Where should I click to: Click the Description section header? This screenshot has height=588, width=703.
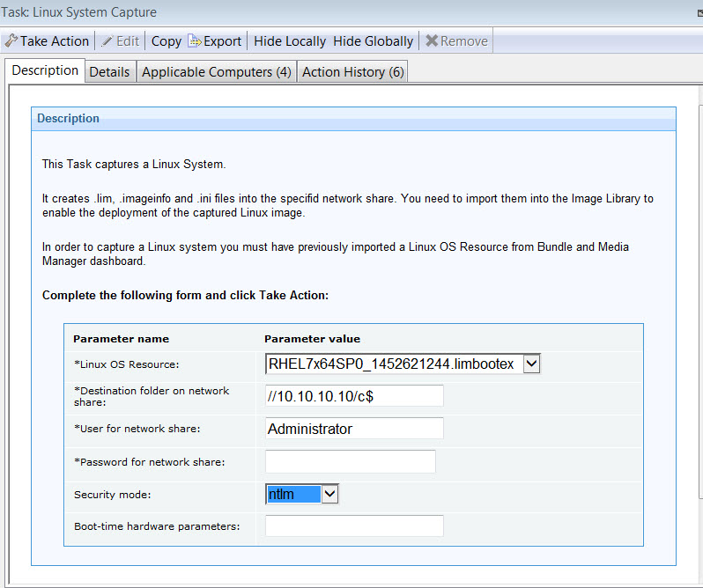pos(353,119)
